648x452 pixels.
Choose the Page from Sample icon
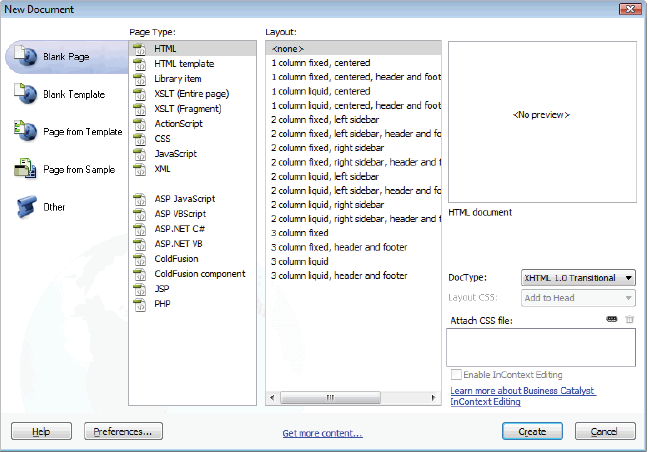coord(25,169)
